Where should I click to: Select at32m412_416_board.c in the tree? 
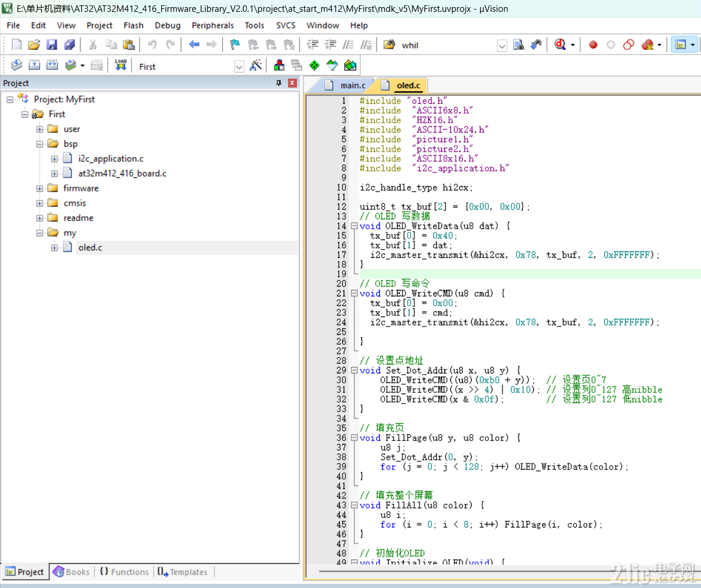click(x=122, y=174)
